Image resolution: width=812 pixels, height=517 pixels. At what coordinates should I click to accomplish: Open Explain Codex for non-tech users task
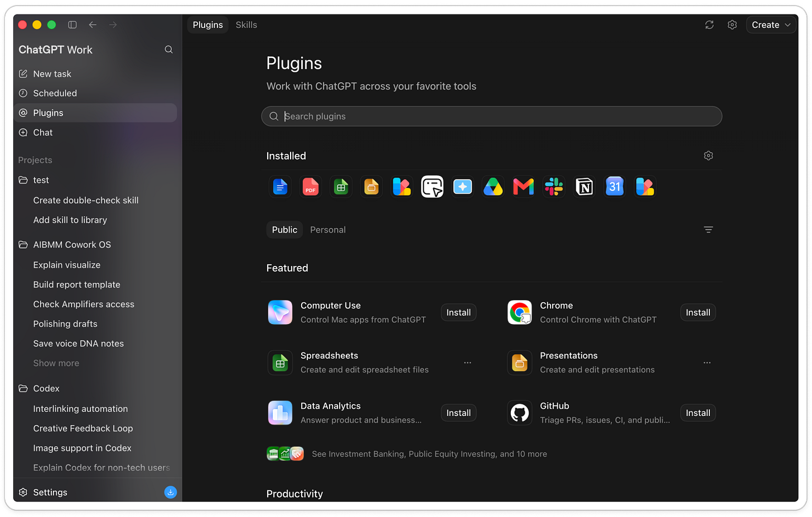101,467
